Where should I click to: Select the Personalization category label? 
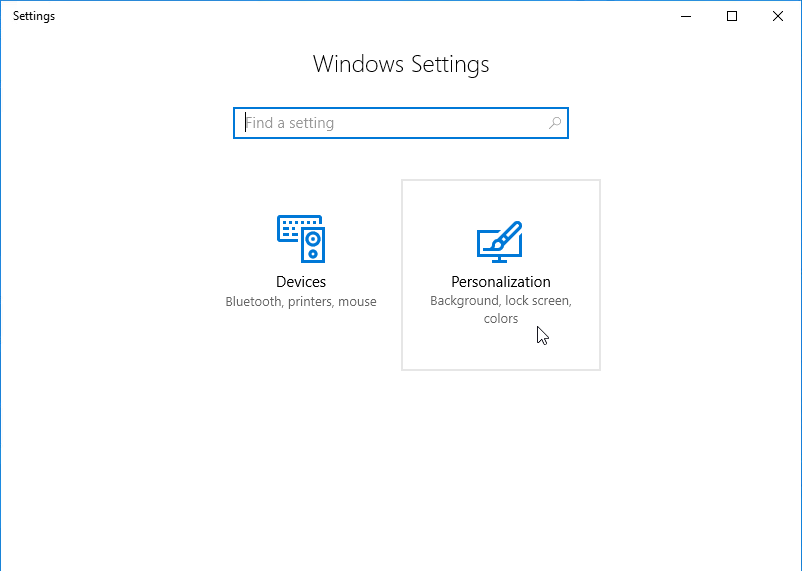[x=501, y=282]
